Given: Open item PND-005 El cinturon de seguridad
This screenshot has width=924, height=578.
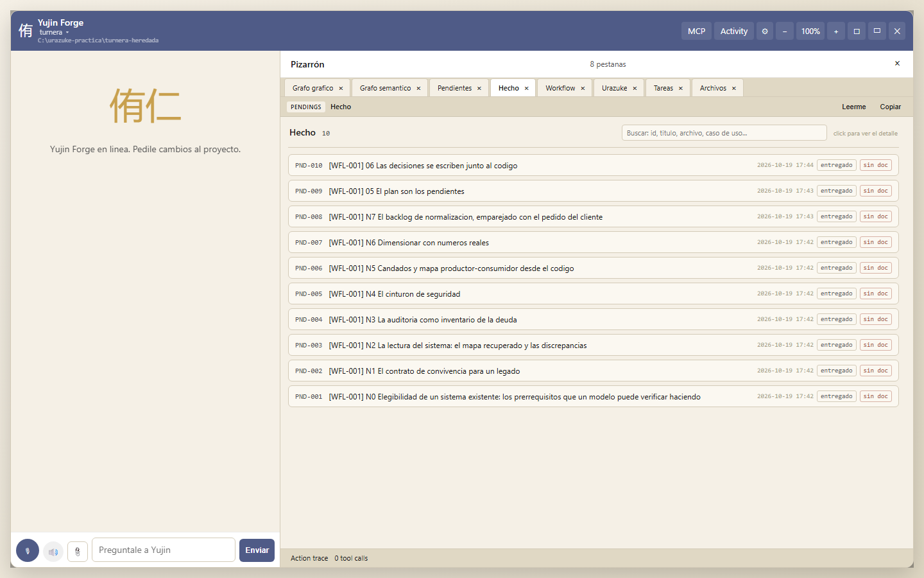Looking at the screenshot, I should click(594, 293).
